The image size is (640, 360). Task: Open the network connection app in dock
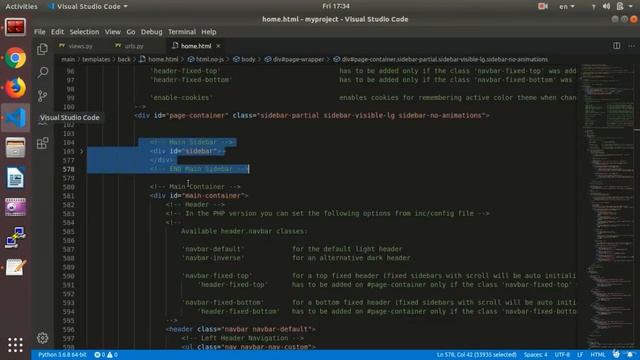16,237
